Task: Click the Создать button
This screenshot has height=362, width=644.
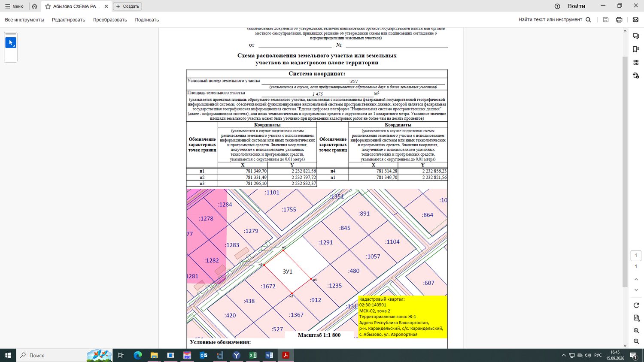Action: tap(128, 6)
